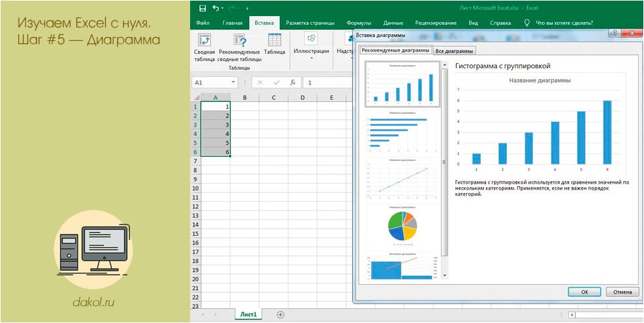Screen dimensions: 644x323
Task: Click the Название диаграммы preview title
Action: [x=540, y=80]
